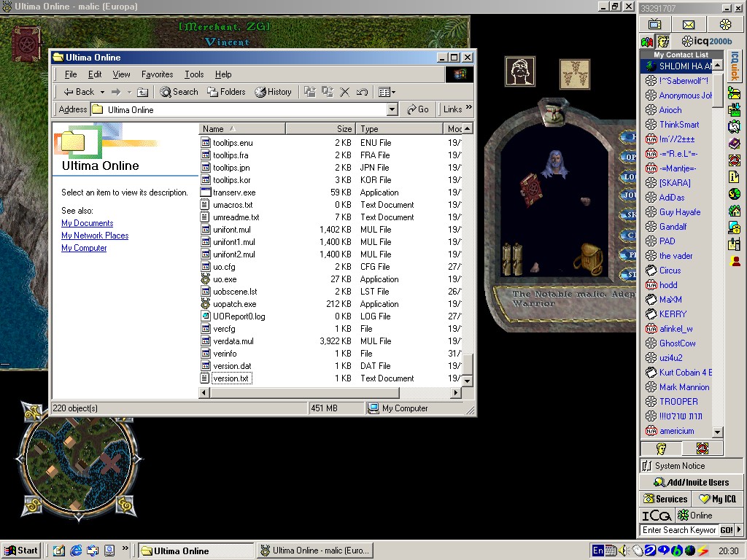The image size is (747, 560).
Task: Sort files by the Name column header
Action: [242, 128]
